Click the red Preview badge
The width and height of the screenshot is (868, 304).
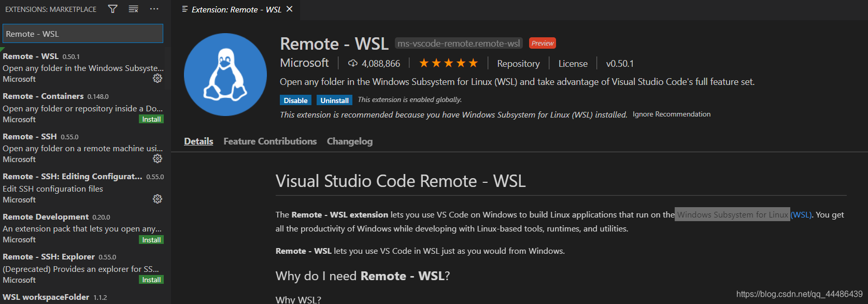pyautogui.click(x=543, y=43)
